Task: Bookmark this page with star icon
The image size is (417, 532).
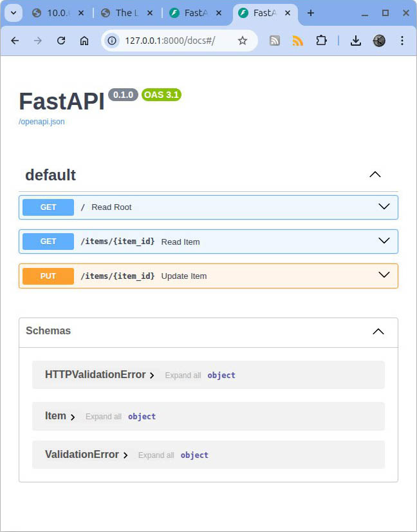Action: (243, 41)
